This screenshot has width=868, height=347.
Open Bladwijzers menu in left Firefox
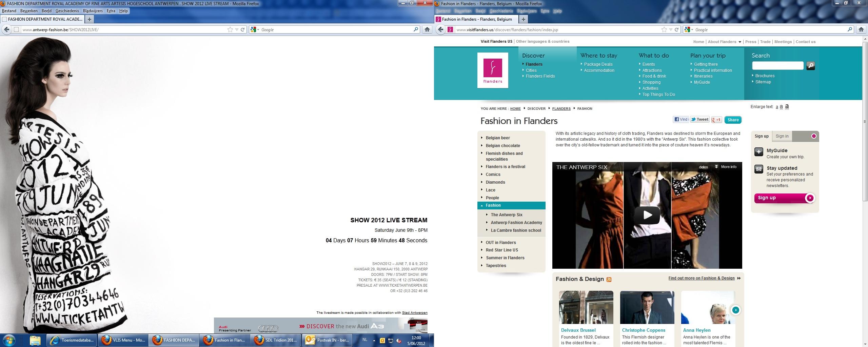pos(93,11)
